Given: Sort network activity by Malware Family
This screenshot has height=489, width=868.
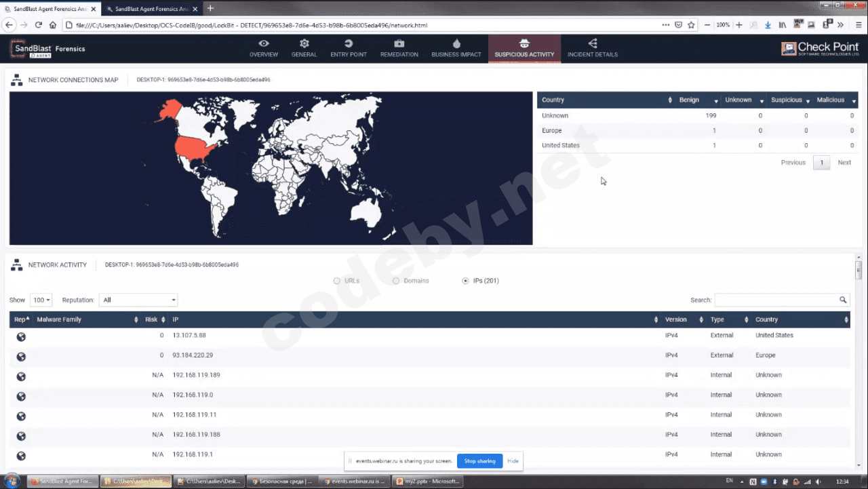Looking at the screenshot, I should click(87, 319).
